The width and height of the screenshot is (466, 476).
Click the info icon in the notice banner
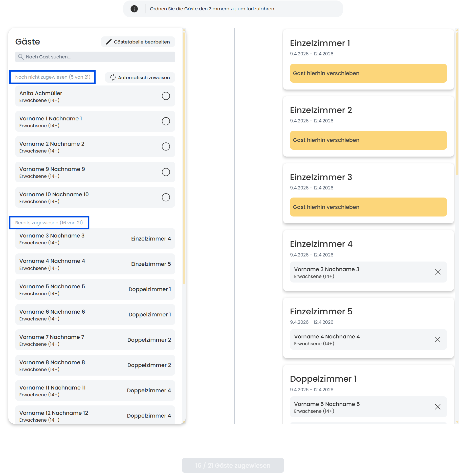pos(134,9)
